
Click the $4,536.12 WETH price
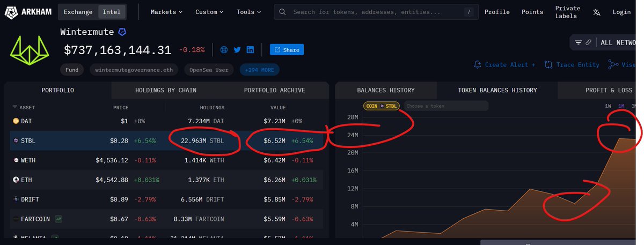[112, 160]
